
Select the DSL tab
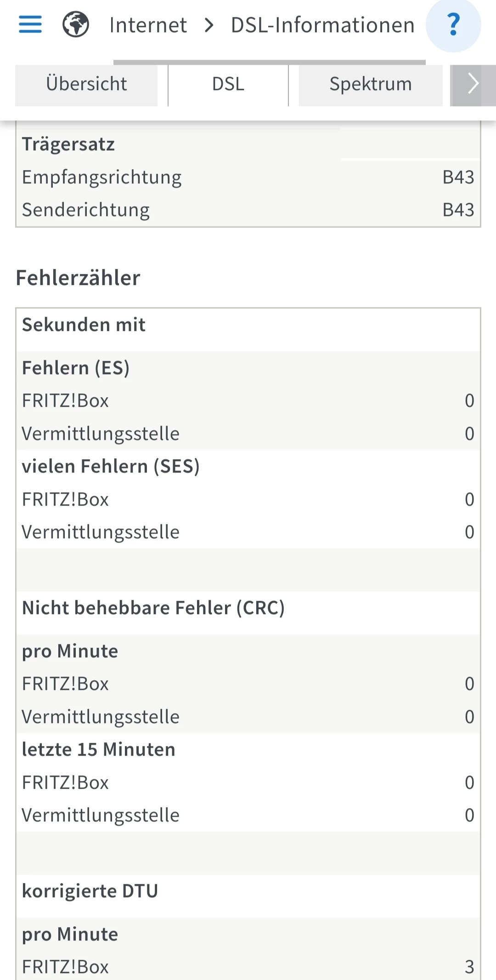(x=228, y=85)
